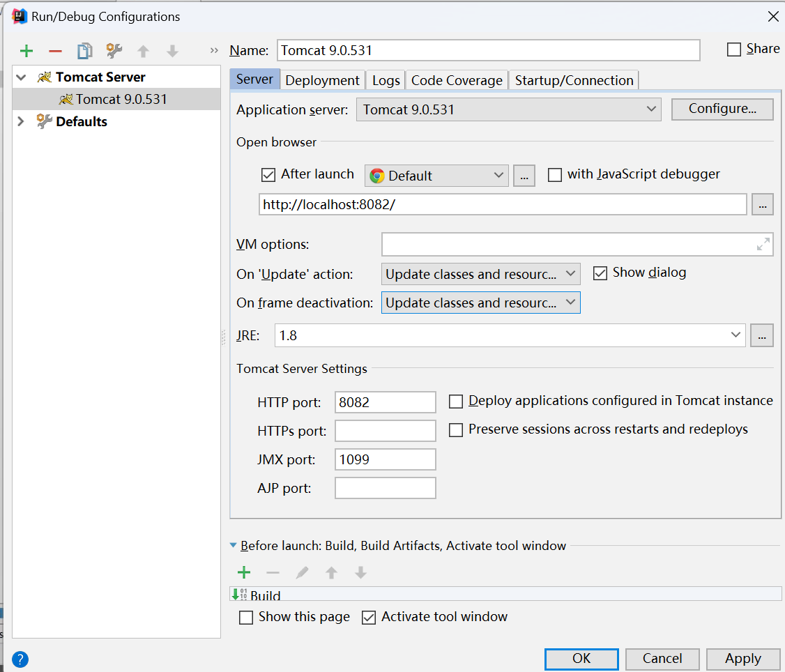Click the Cancel button

(662, 659)
